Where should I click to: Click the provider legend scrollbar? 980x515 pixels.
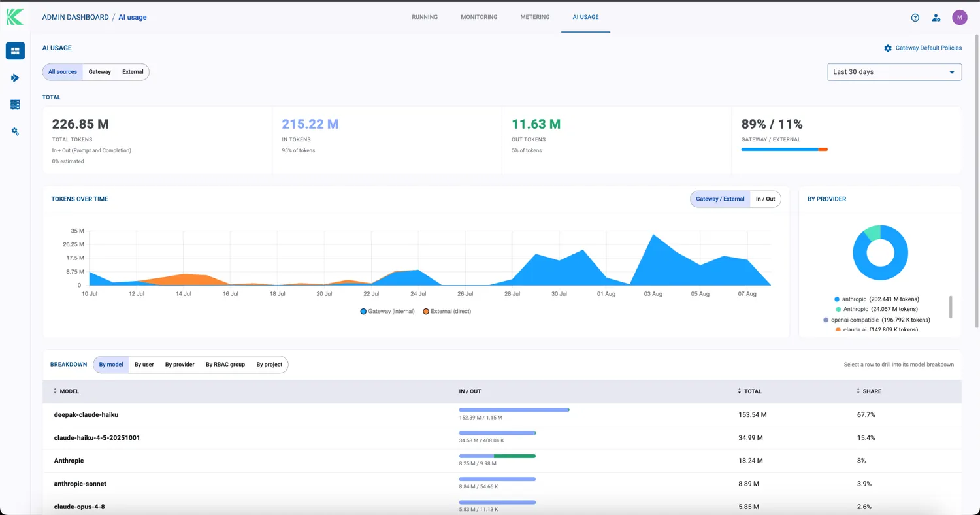[951, 307]
